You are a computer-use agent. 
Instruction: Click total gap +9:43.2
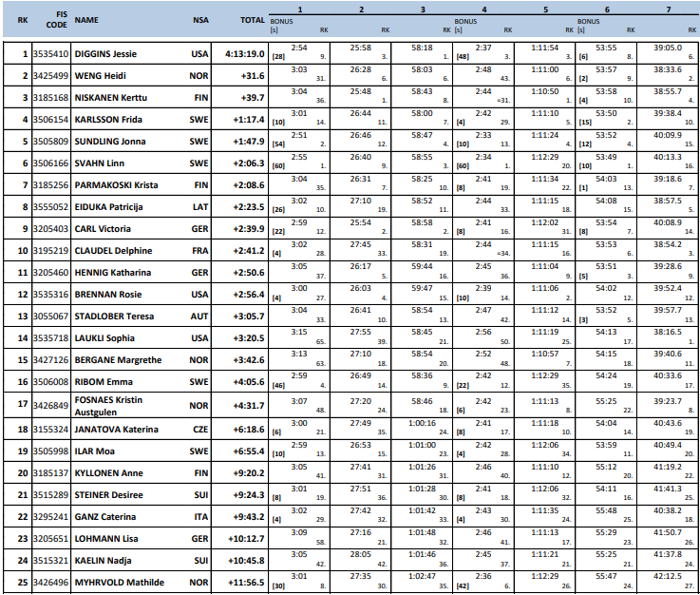click(249, 517)
